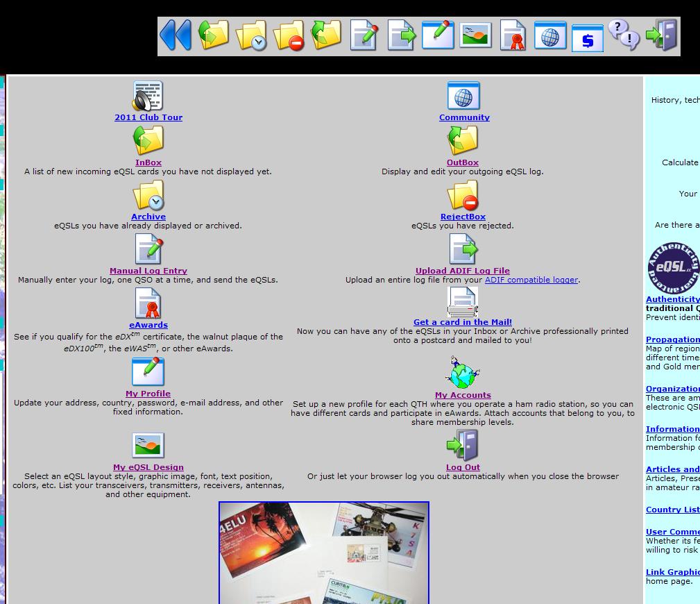Image resolution: width=700 pixels, height=604 pixels.
Task: Open Upload ADIF Log File text link
Action: (x=463, y=271)
